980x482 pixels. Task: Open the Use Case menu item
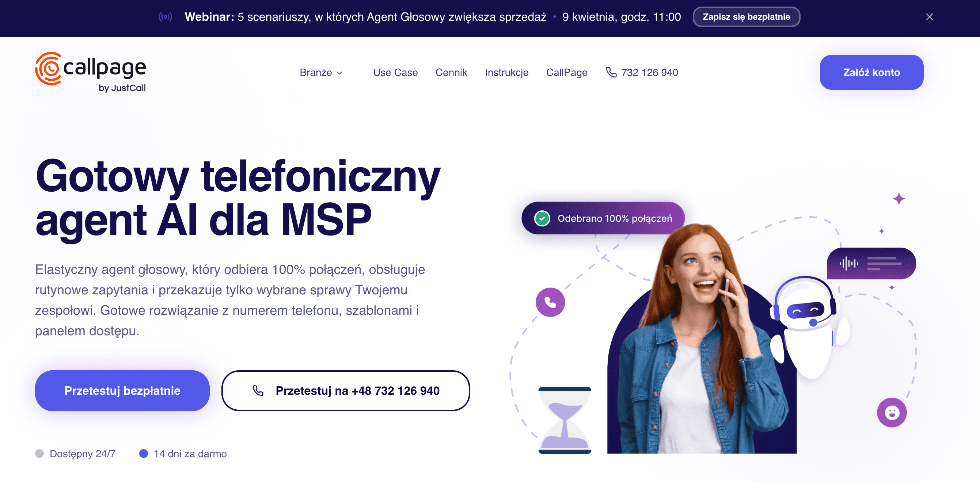coord(395,72)
